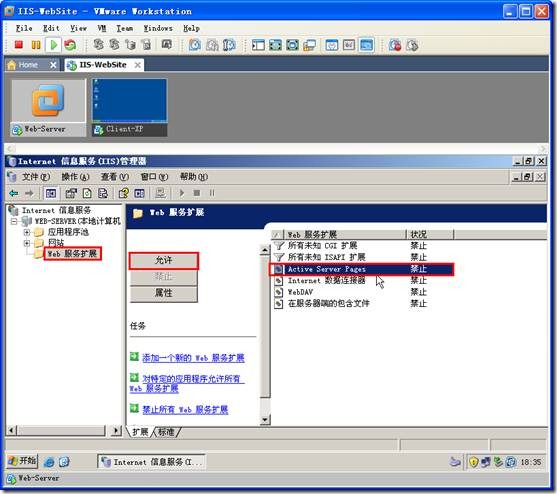Screen dimensions: 557x494
Task: Toggle the IIS console tree pane
Action: [x=51, y=193]
